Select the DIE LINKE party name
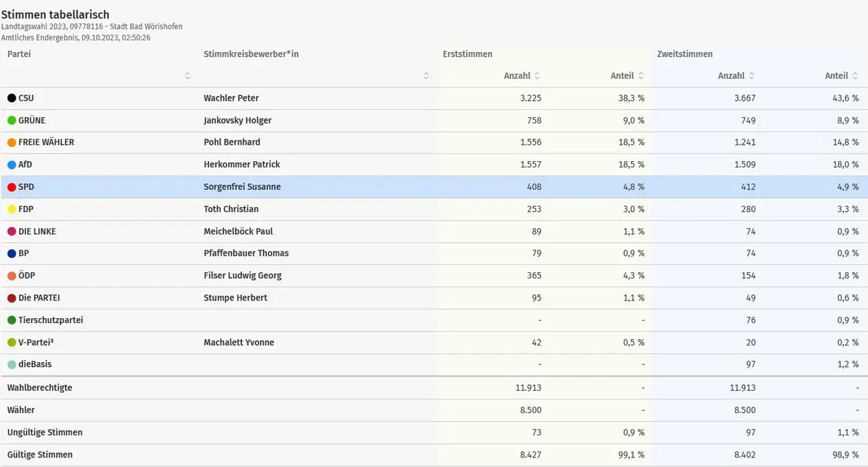 coord(37,232)
